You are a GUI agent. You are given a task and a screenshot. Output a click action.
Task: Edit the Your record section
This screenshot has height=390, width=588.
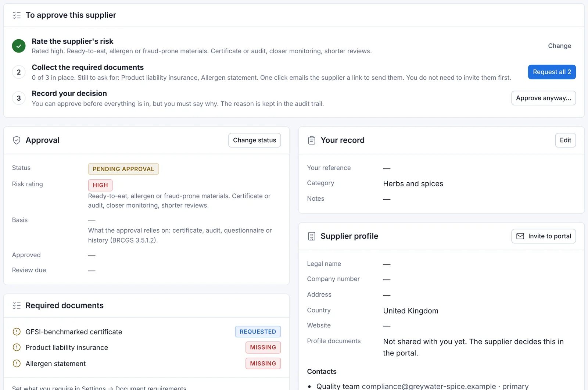[x=565, y=140]
